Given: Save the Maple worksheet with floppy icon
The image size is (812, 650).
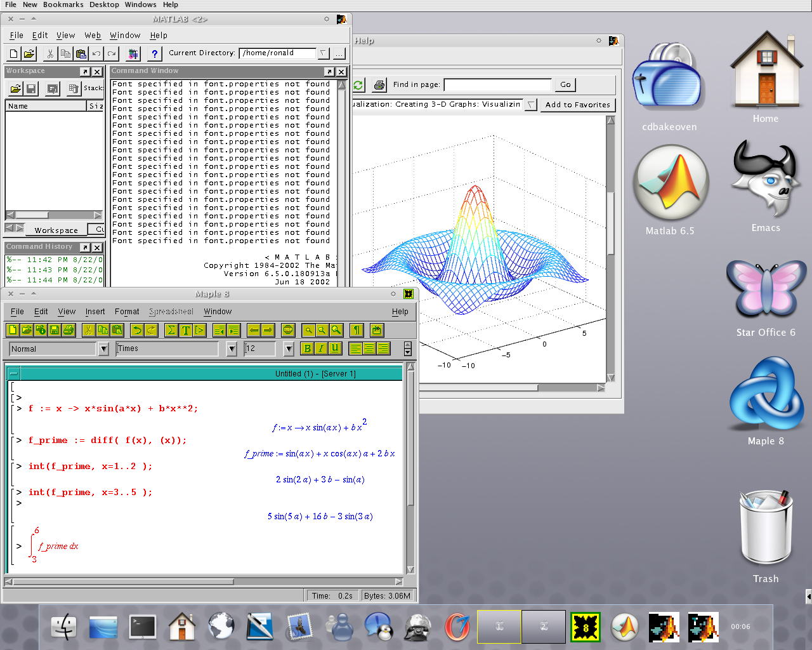Looking at the screenshot, I should tap(55, 330).
